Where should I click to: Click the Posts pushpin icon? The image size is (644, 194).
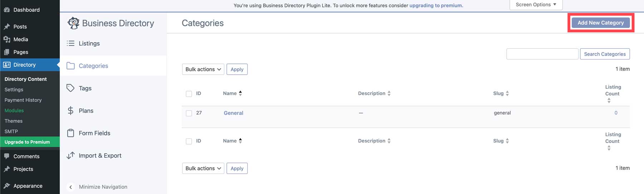[x=6, y=27]
